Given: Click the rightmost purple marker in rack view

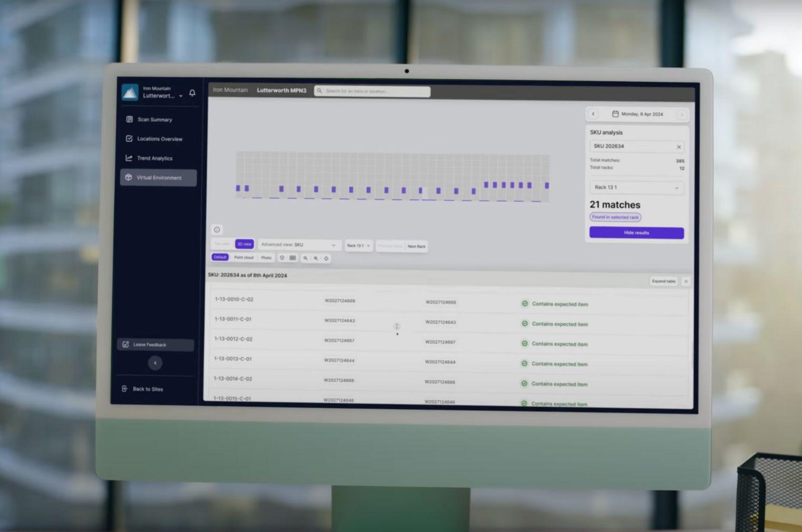Looking at the screenshot, I should [x=547, y=185].
